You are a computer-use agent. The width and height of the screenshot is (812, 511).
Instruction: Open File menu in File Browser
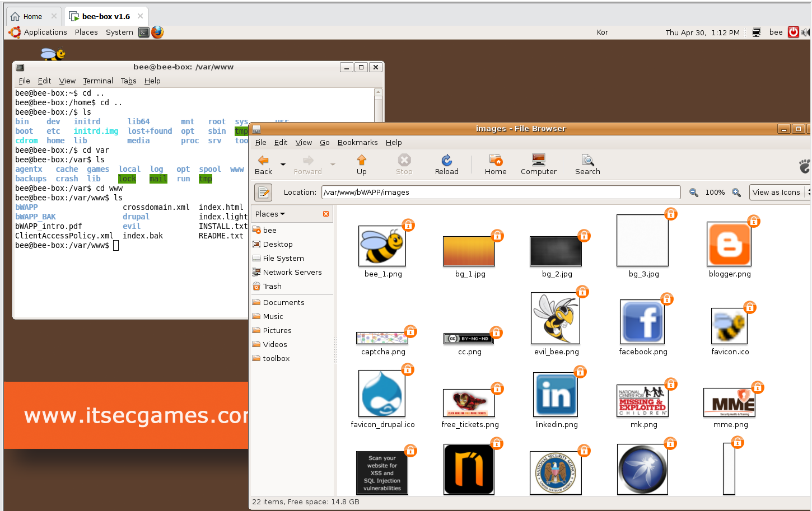click(x=260, y=143)
